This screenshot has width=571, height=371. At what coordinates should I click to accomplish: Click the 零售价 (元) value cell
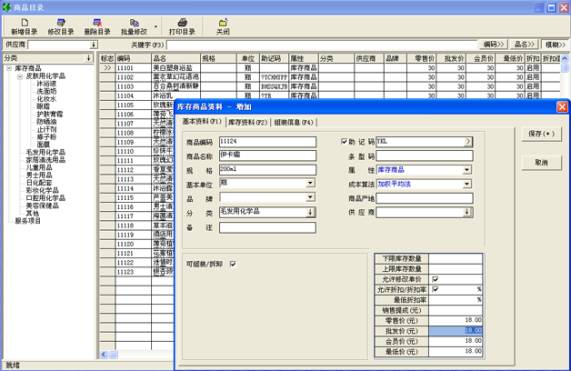pos(456,320)
